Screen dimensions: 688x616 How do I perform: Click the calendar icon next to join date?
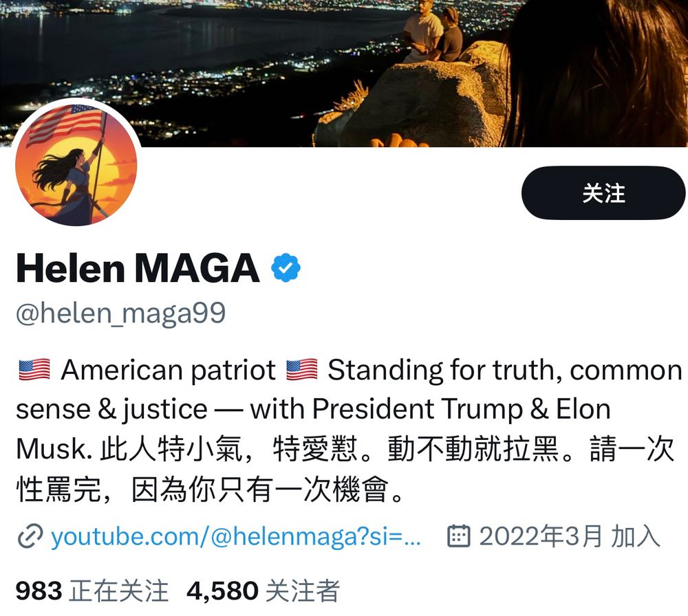[458, 536]
